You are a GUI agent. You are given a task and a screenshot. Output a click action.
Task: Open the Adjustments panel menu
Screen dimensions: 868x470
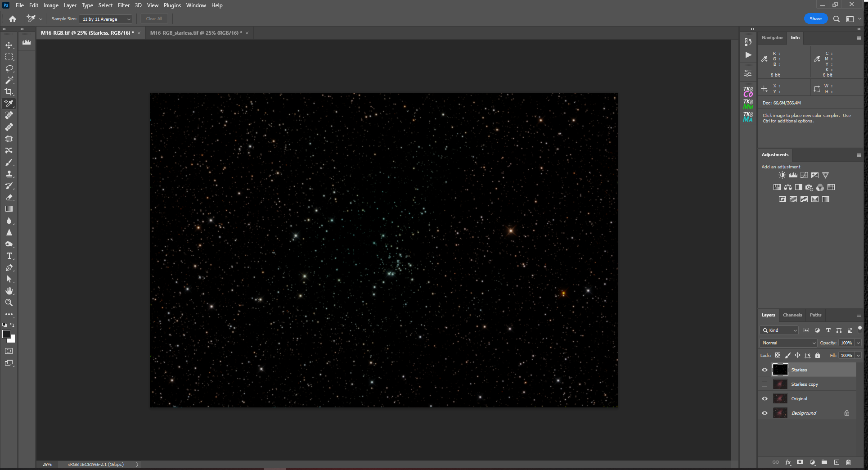[x=859, y=155]
